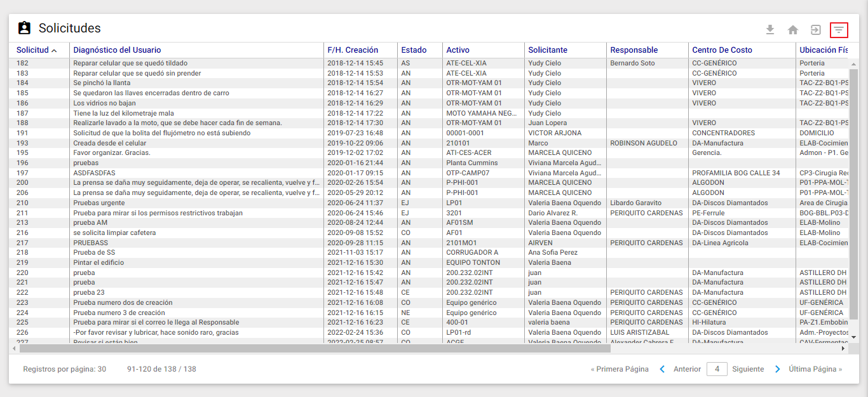The height and width of the screenshot is (397, 868).
Task: Click 'AIRVEN' solicitante cell
Action: click(x=540, y=243)
